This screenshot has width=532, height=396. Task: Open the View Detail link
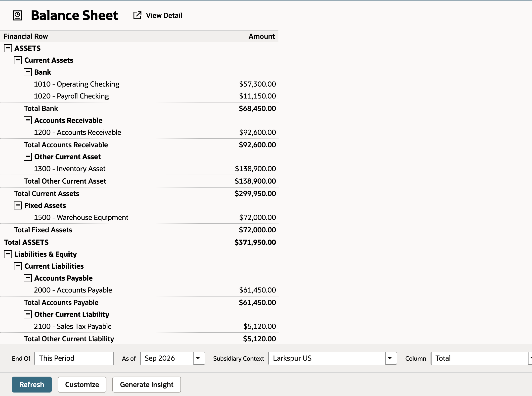coord(164,15)
